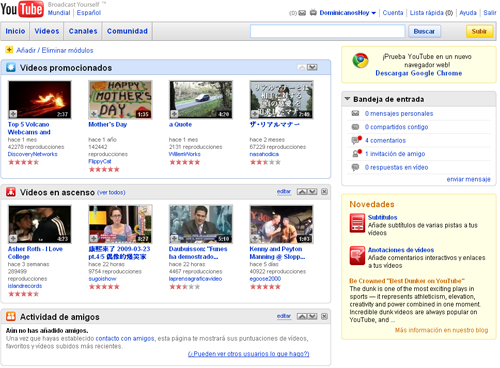Viewport: 500px width, 368px height.
Task: Open the mail envelope icon in header
Action: (302, 13)
